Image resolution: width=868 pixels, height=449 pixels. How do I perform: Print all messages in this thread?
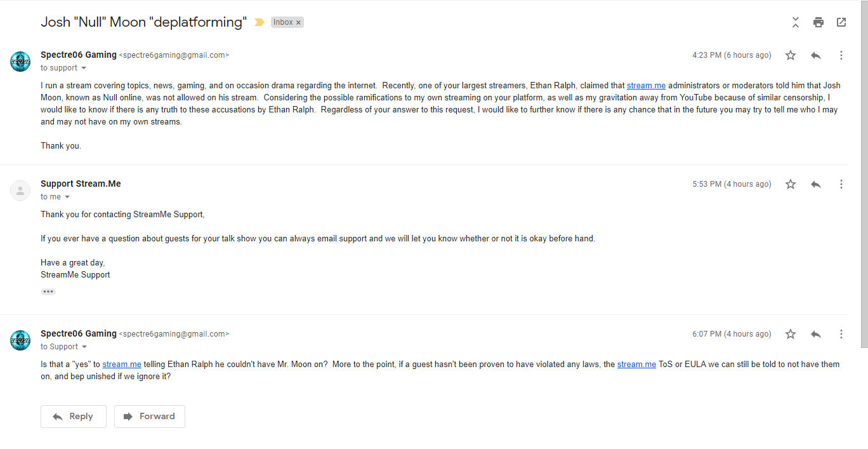[819, 22]
